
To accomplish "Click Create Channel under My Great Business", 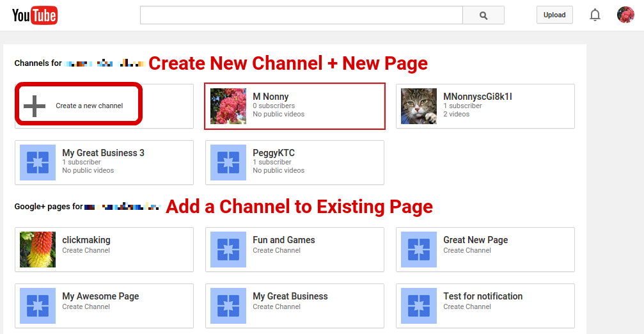I will pyautogui.click(x=276, y=306).
